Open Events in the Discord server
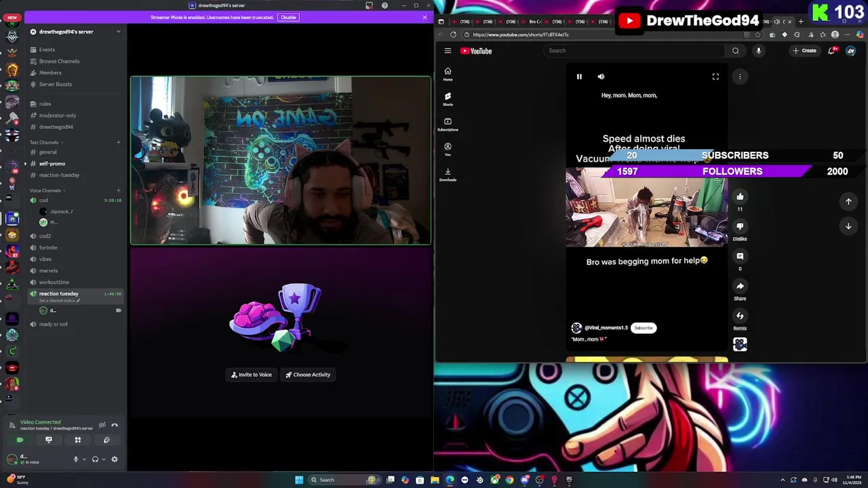The height and width of the screenshot is (488, 868). pos(46,49)
